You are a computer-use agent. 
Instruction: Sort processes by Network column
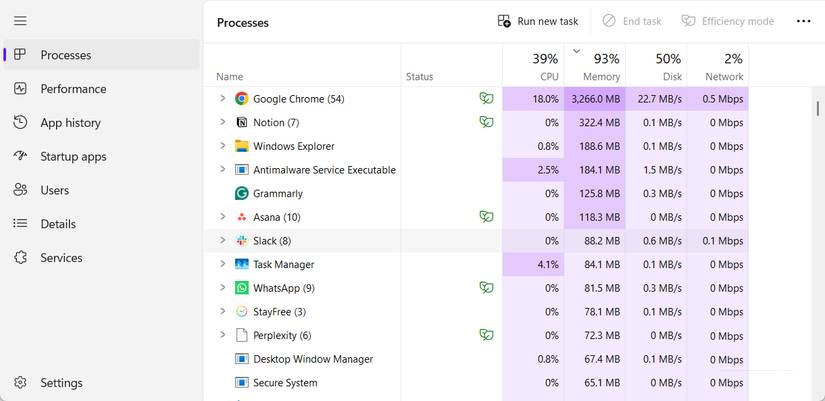click(718, 65)
